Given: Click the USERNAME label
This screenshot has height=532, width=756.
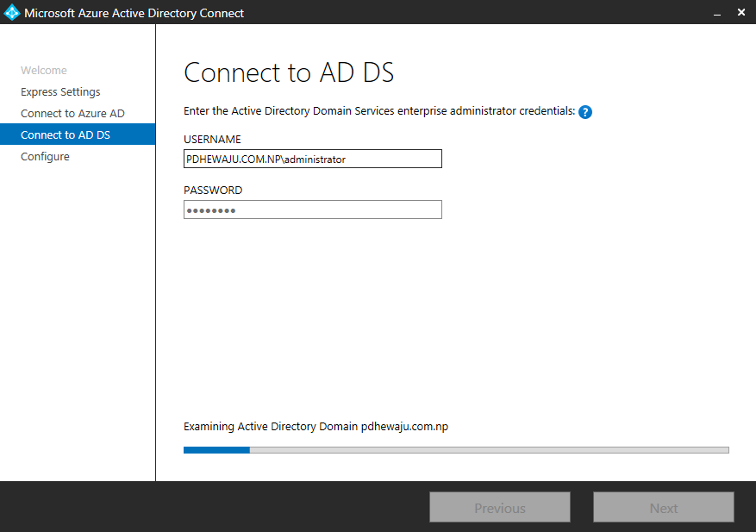Looking at the screenshot, I should point(212,140).
